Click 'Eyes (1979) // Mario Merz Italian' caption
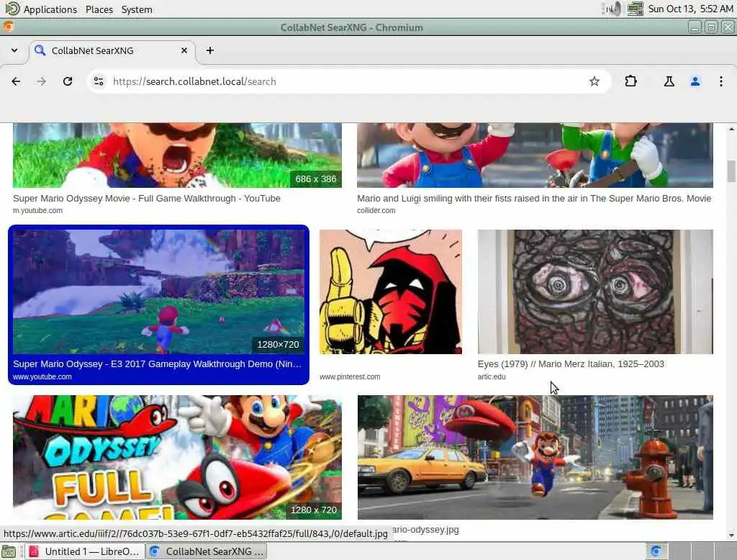This screenshot has height=560, width=737. pyautogui.click(x=571, y=364)
